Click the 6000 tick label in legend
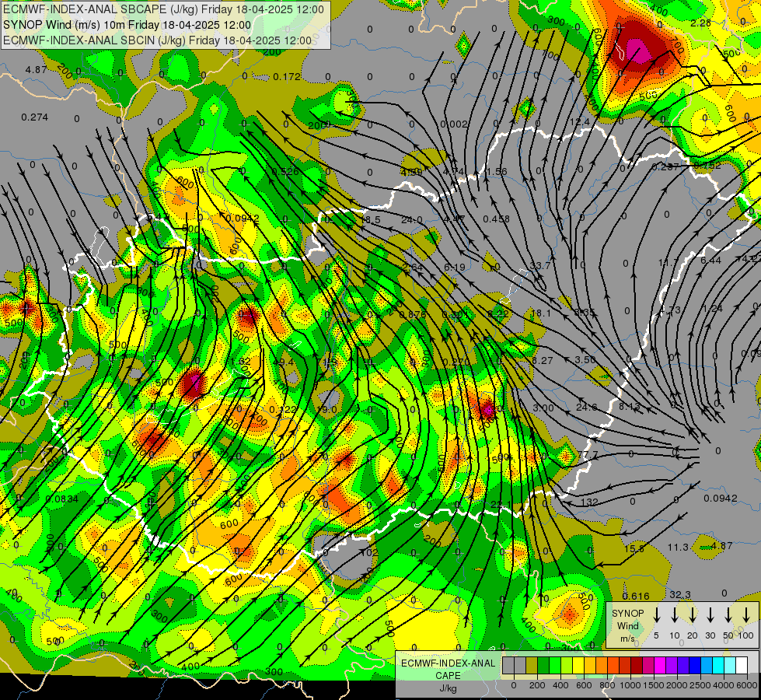This screenshot has height=700, width=761. pyautogui.click(x=746, y=685)
